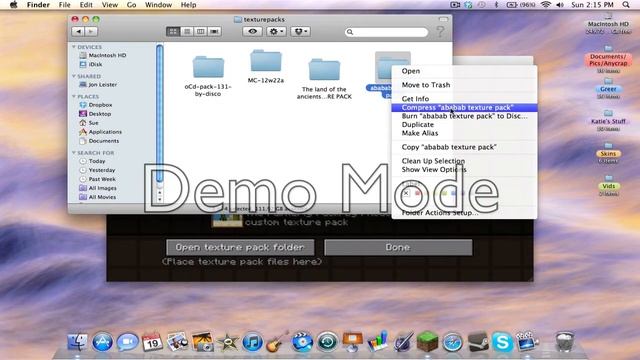Choose Clean Up Selection

(x=464, y=161)
